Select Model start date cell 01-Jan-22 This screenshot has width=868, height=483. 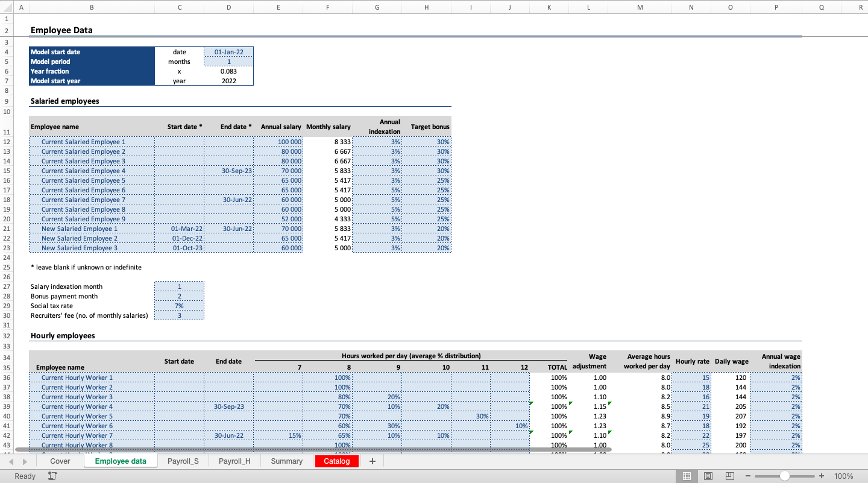pyautogui.click(x=228, y=52)
